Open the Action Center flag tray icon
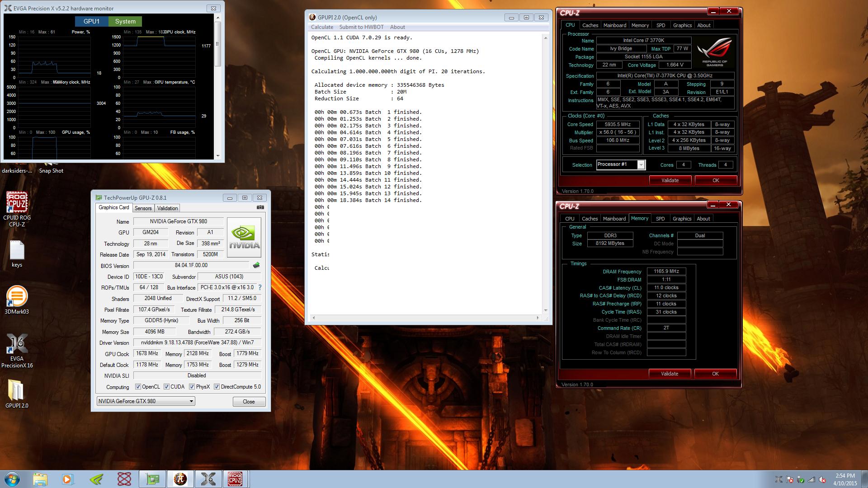The image size is (868, 488). click(790, 479)
